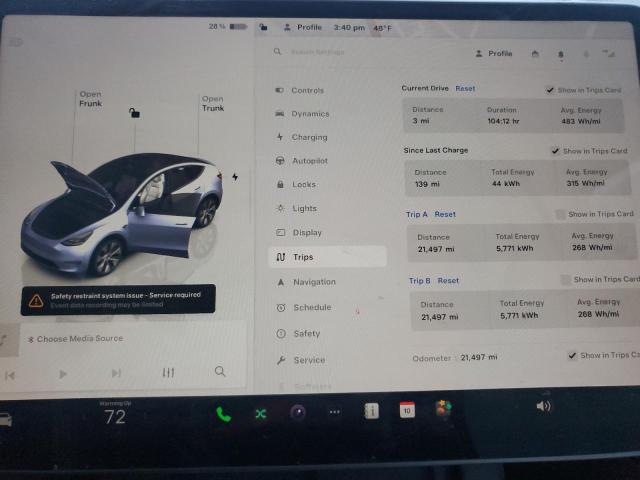Screen dimensions: 640x480
Task: Open the phone app in dock
Action: (224, 414)
